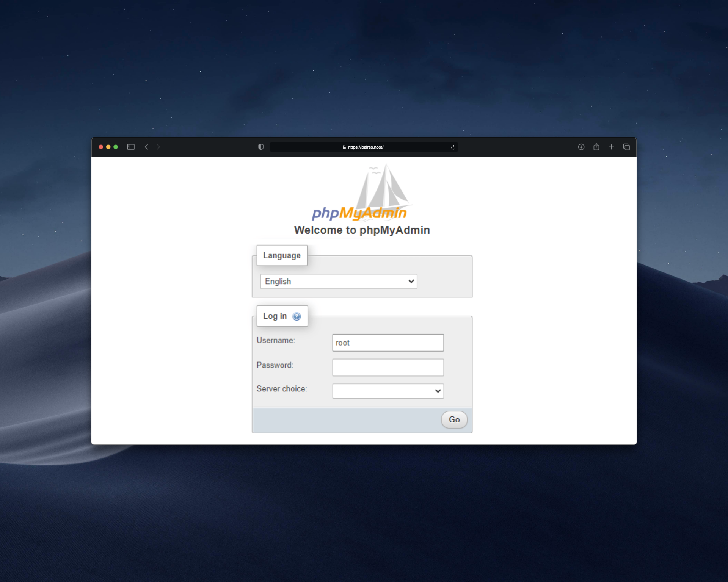Navigate forward using the browser forward arrow

coord(158,147)
